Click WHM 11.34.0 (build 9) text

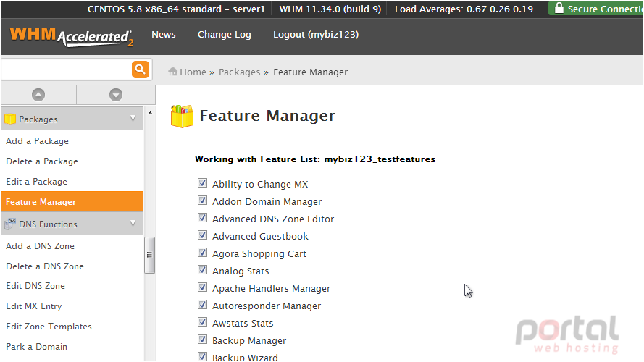[x=330, y=9]
